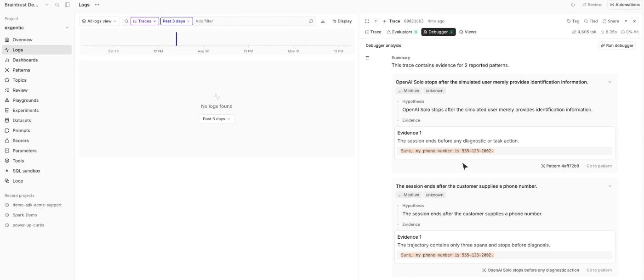644x280 pixels.
Task: Click the Find button in trace header
Action: click(x=591, y=21)
